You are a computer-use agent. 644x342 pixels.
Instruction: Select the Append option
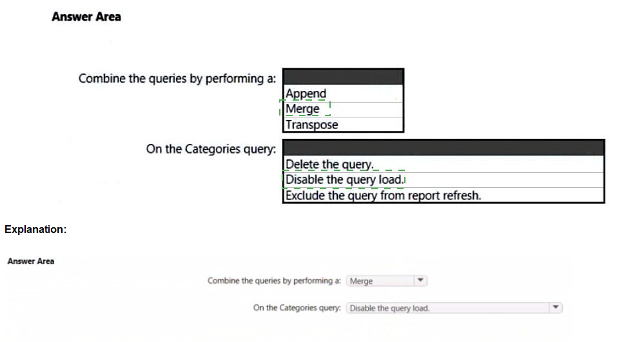pyautogui.click(x=306, y=94)
